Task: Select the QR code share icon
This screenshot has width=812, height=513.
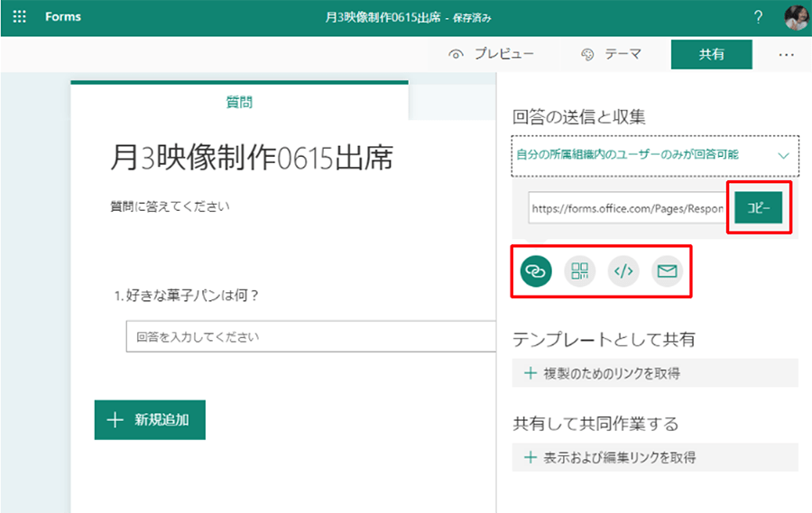Action: 579,270
